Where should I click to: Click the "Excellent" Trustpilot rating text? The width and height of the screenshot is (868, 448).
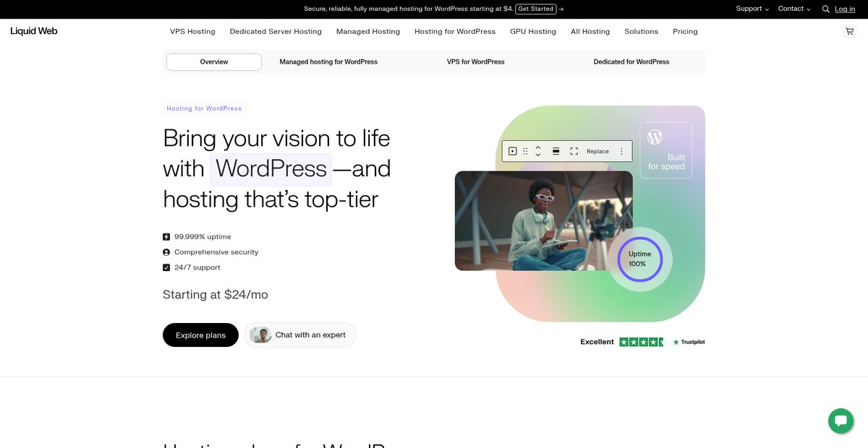click(597, 342)
